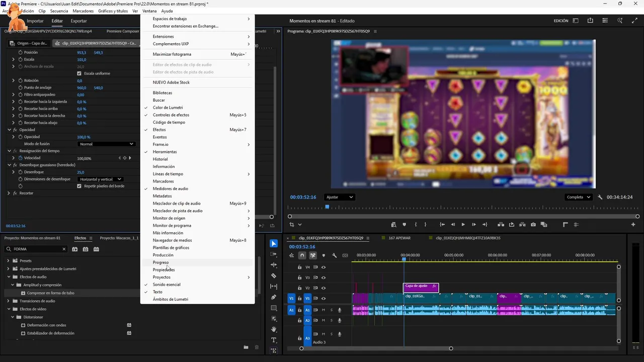This screenshot has height=362, width=644.
Task: Click the crop proxy icon in Program monitor
Action: [x=292, y=225]
